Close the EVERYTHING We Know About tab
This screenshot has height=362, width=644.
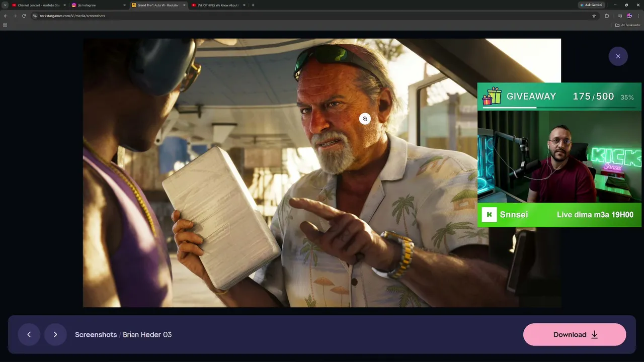pos(244,5)
